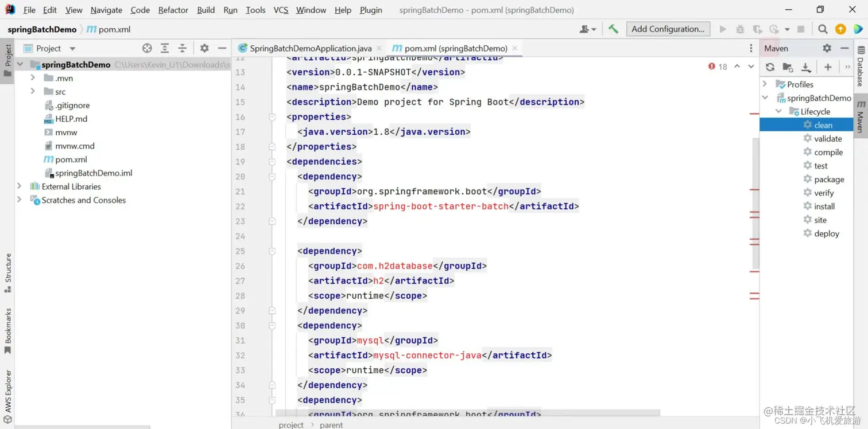Fold the properties block at line 16

pyautogui.click(x=273, y=117)
